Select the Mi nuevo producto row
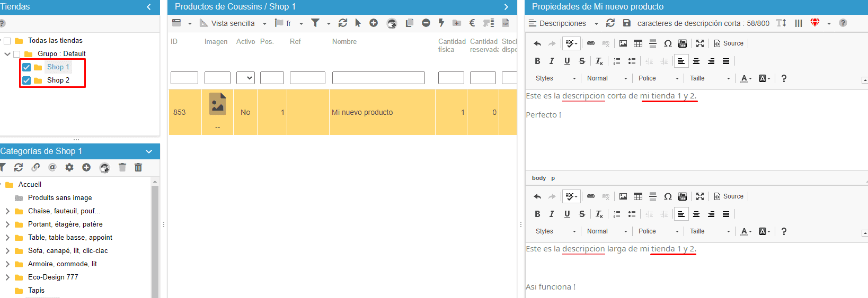868x298 pixels. tap(362, 112)
